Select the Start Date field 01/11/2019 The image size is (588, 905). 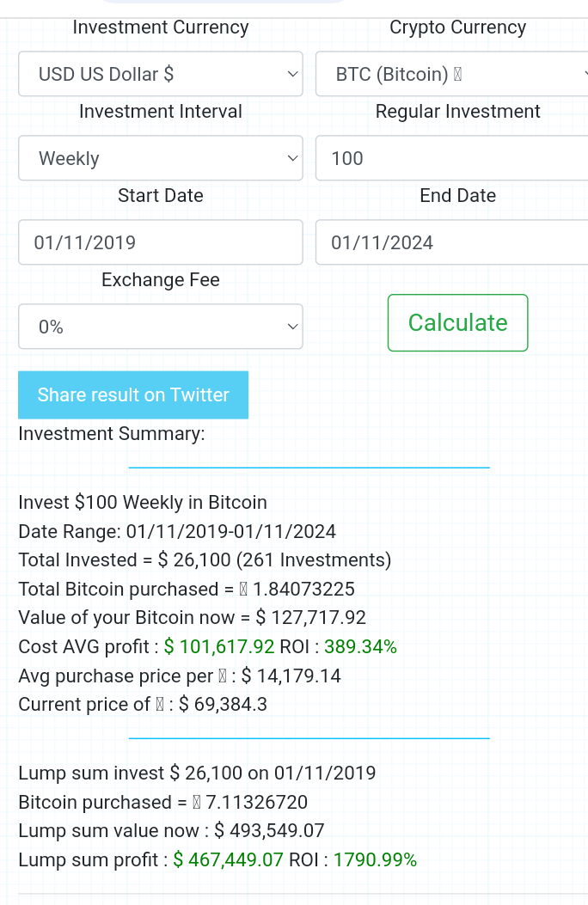[x=161, y=242]
